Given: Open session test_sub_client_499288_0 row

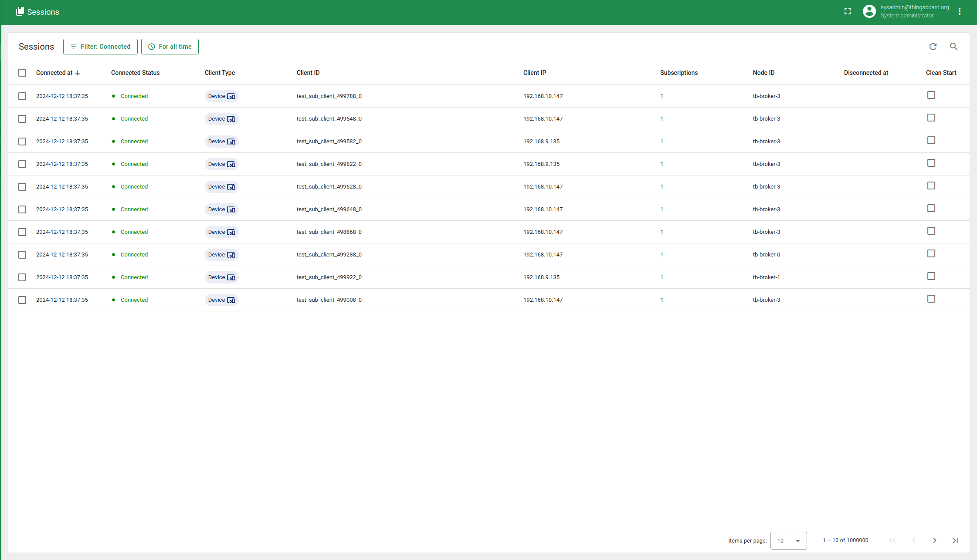Looking at the screenshot, I should coord(329,255).
